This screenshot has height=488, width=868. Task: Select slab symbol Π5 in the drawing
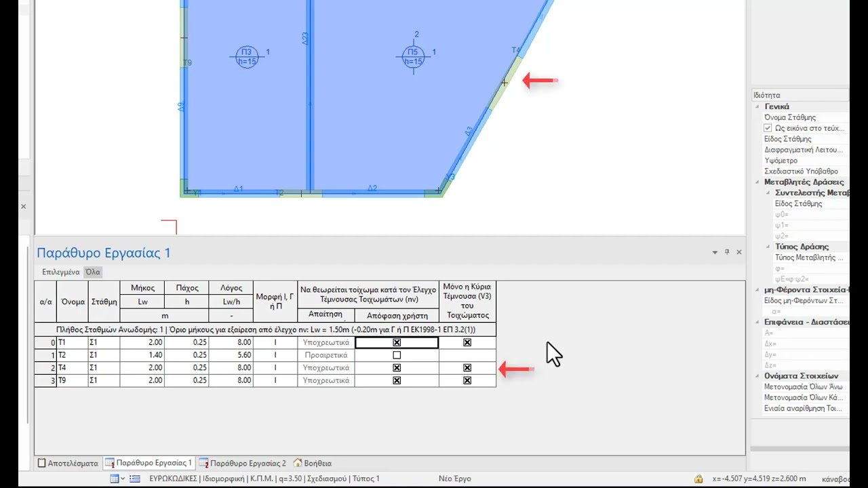(413, 56)
